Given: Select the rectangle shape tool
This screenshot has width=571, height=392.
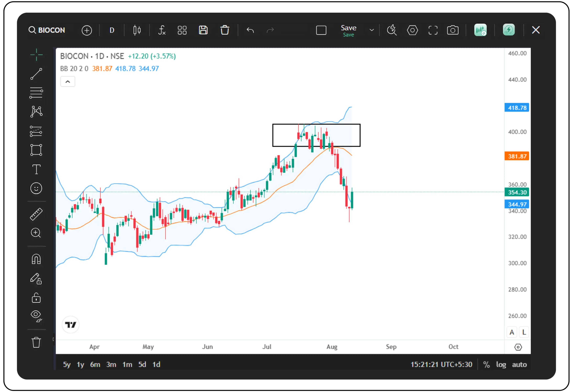Looking at the screenshot, I should pos(36,150).
